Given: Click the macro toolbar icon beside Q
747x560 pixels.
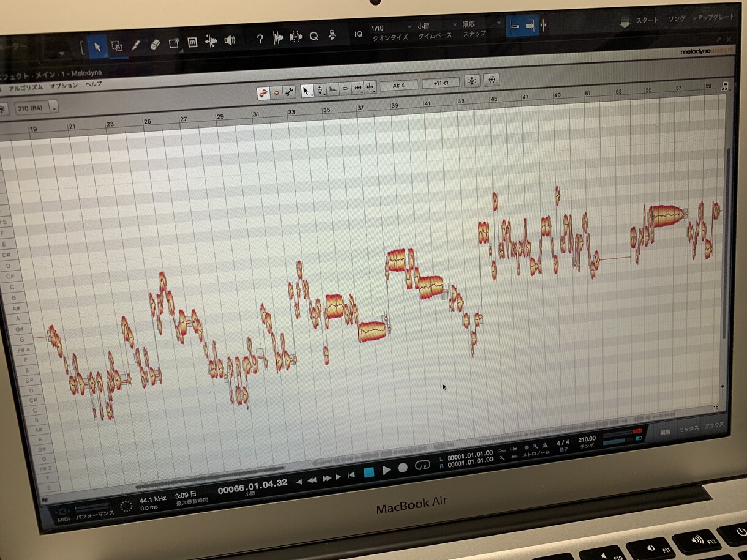Looking at the screenshot, I should click(332, 35).
